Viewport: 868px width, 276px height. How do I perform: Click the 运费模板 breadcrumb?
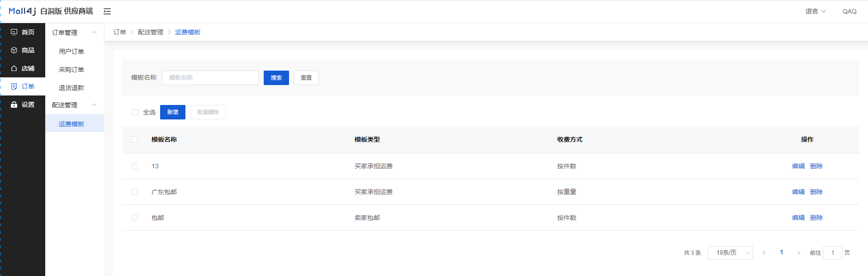tap(188, 32)
